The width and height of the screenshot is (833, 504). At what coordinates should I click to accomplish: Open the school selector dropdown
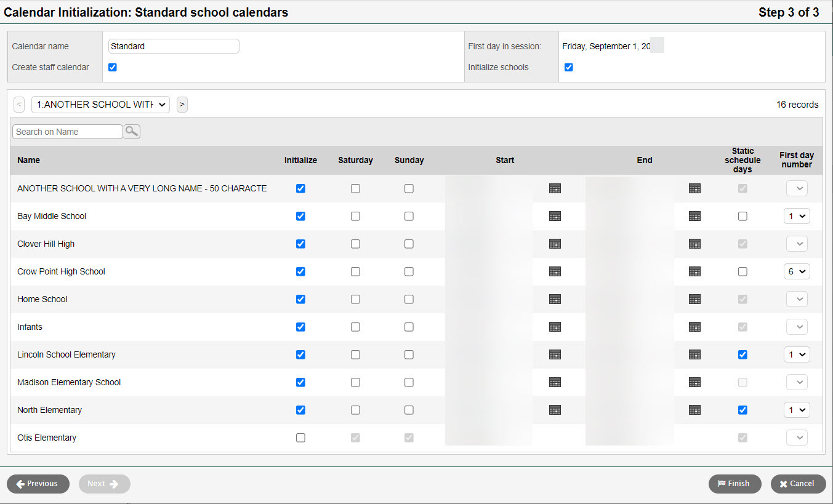pos(100,105)
